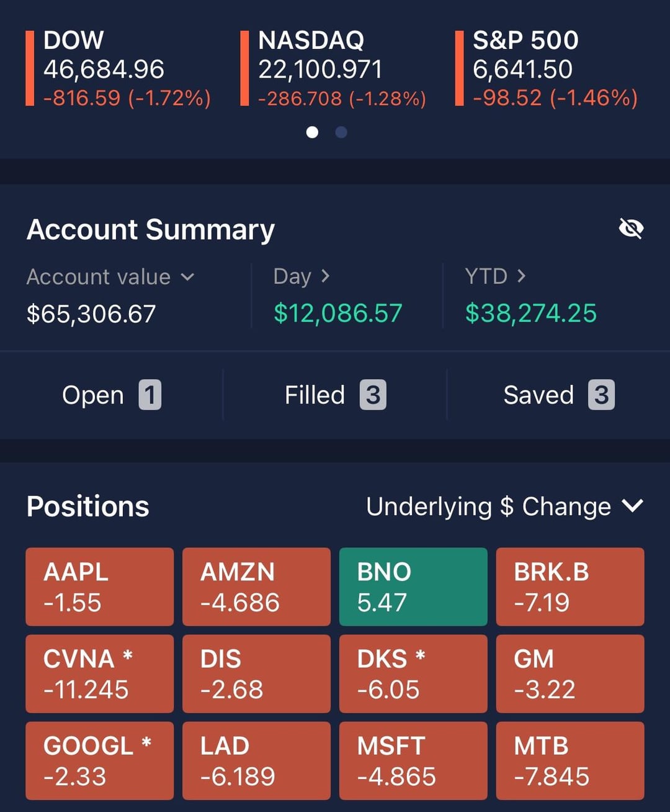Switch to the Open orders tab
Image resolution: width=670 pixels, height=812 pixels.
click(x=112, y=395)
